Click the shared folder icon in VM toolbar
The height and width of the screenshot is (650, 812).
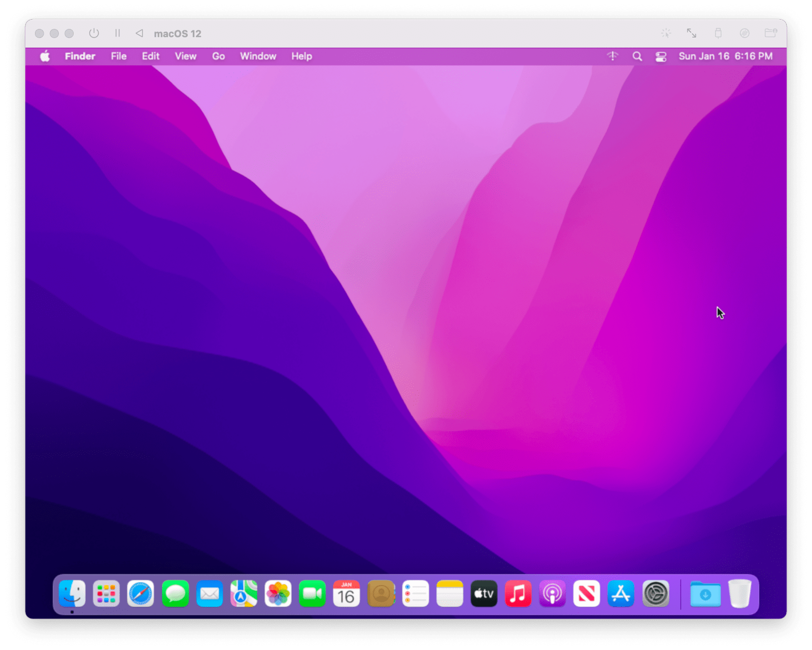[x=771, y=33]
